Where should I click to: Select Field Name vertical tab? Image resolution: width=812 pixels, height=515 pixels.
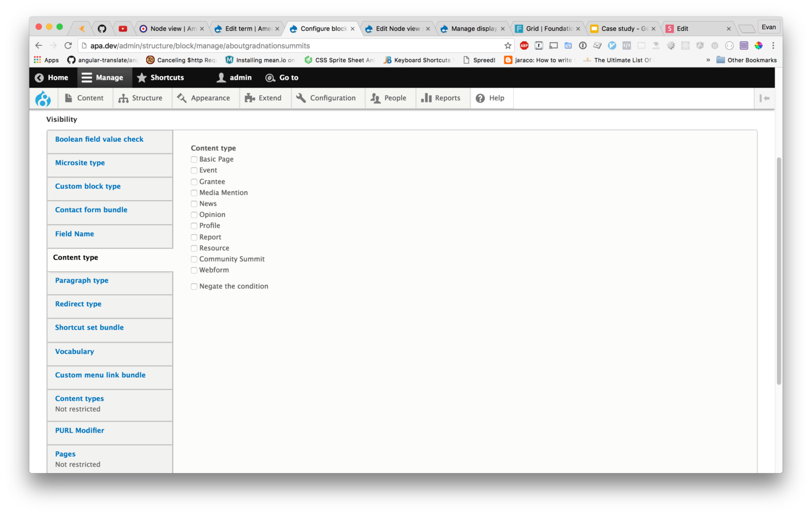click(x=110, y=236)
